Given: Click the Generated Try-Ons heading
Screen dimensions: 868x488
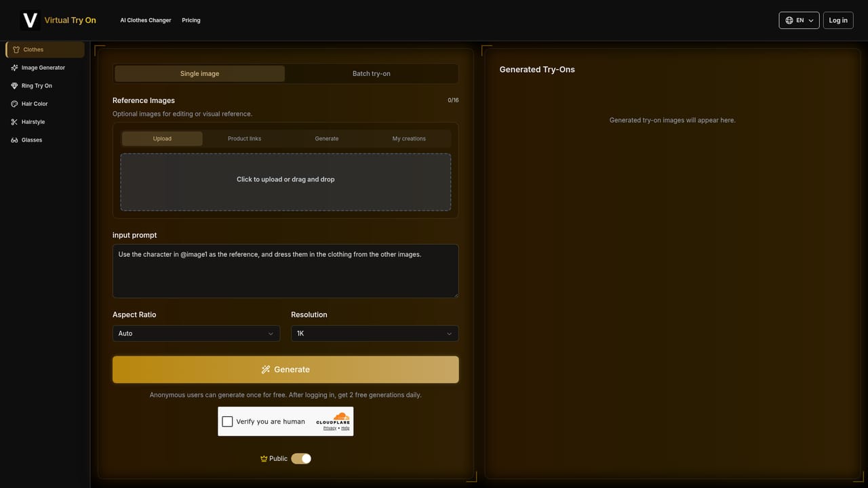Looking at the screenshot, I should 537,69.
